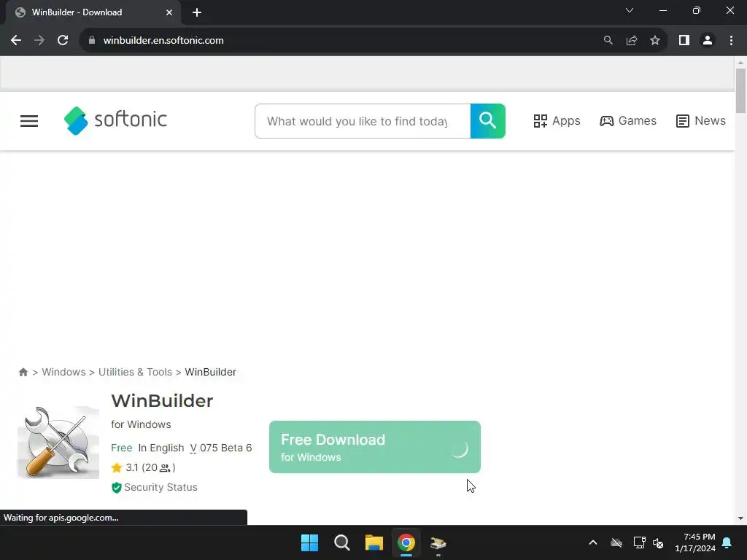The image size is (747, 560).
Task: Click the browser forward arrow
Action: coord(39,41)
